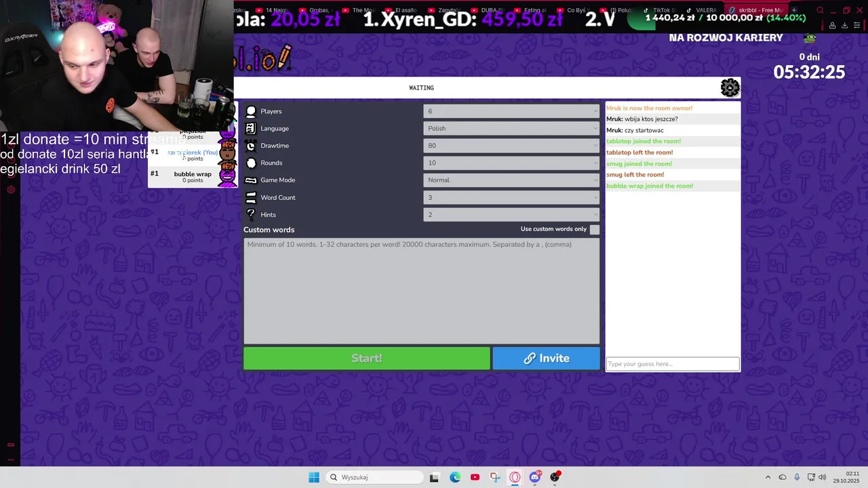Open the volume tray icon
This screenshot has width=868, height=488.
pos(823,477)
